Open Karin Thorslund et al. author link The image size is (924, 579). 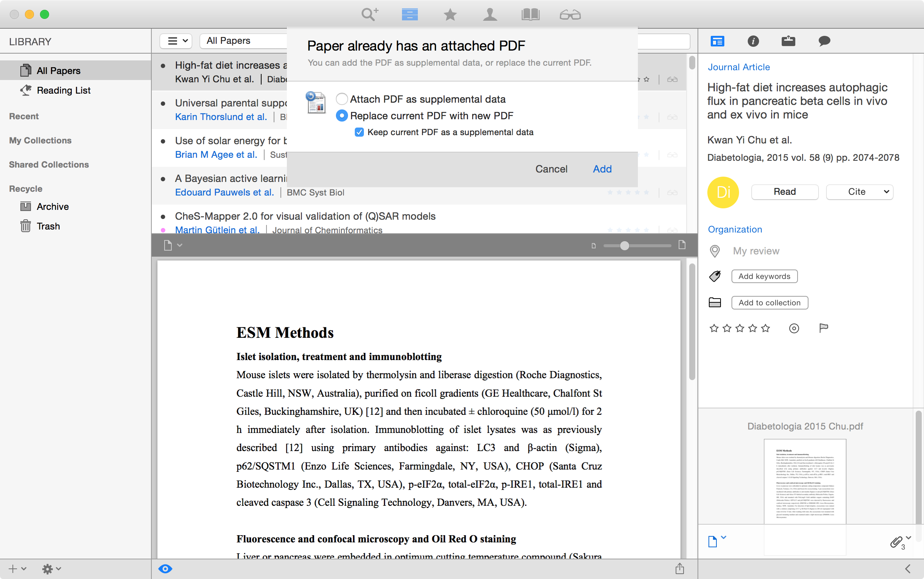coord(221,117)
